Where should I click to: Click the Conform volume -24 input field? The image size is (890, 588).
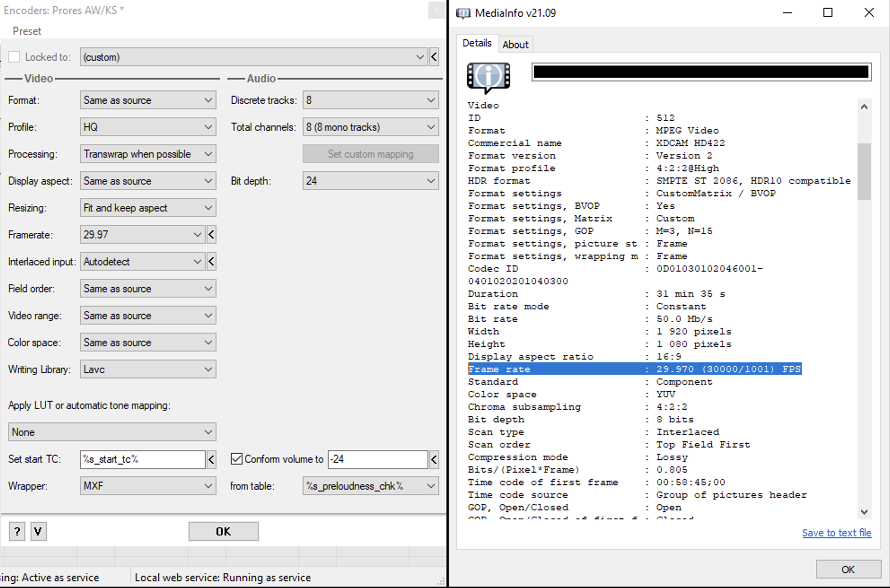[x=378, y=459]
